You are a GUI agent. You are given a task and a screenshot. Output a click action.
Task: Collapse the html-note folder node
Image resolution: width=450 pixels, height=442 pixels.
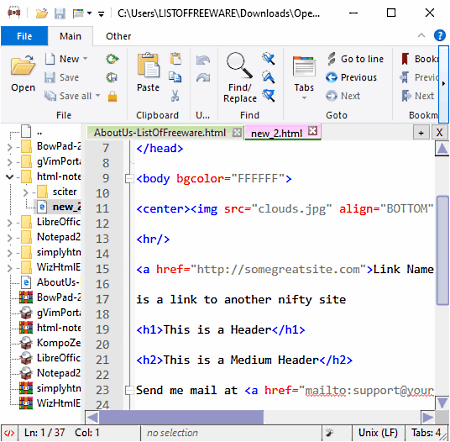[x=10, y=177]
